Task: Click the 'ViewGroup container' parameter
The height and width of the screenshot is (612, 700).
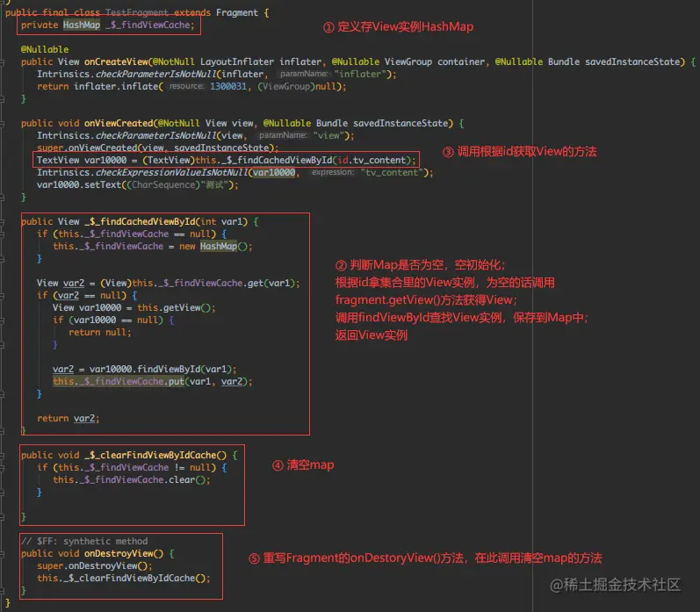Action: (x=435, y=62)
